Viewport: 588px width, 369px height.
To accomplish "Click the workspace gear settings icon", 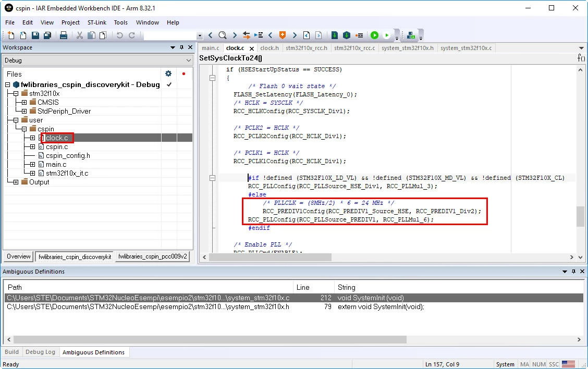I will 168,73.
